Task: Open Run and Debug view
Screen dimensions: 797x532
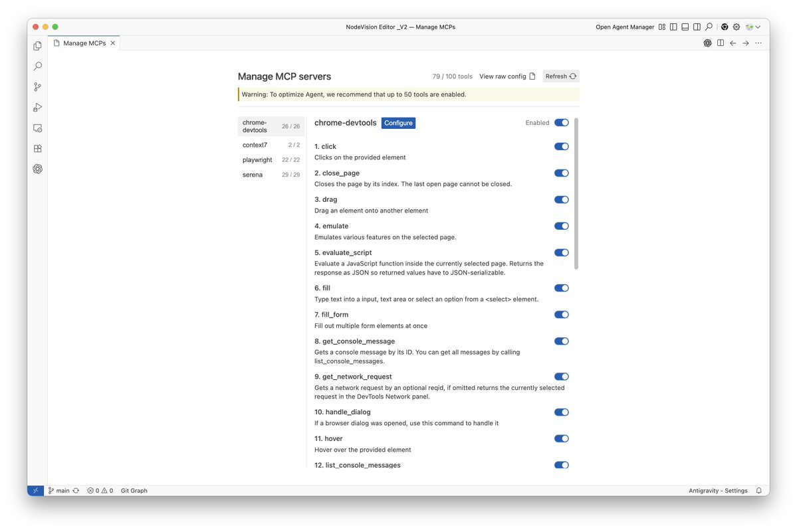Action: click(37, 108)
